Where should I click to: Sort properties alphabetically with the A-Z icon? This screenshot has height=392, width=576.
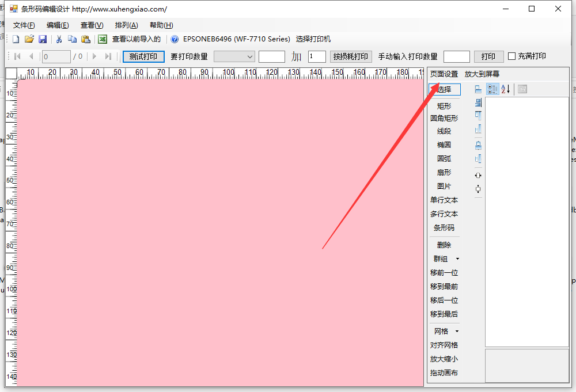coord(506,89)
